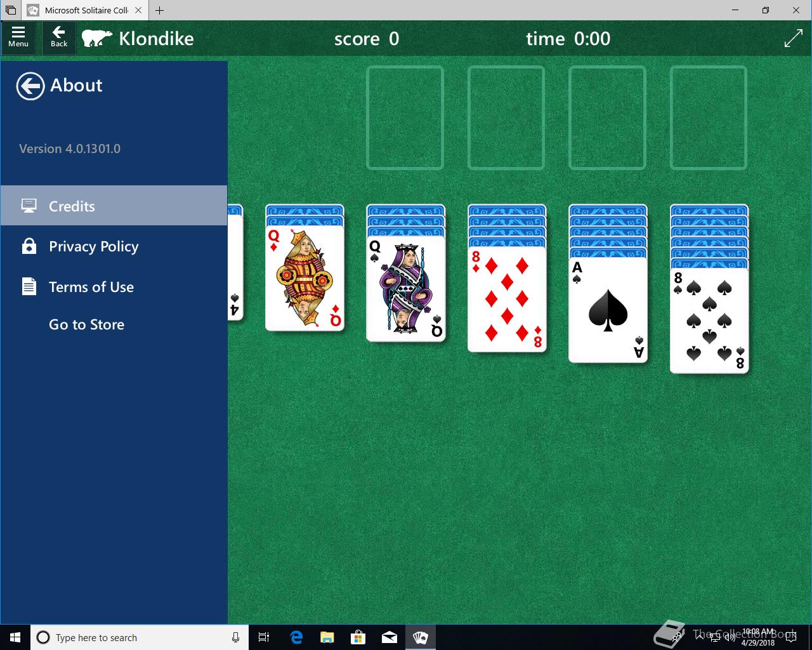Select the Ace of Spades card

608,310
